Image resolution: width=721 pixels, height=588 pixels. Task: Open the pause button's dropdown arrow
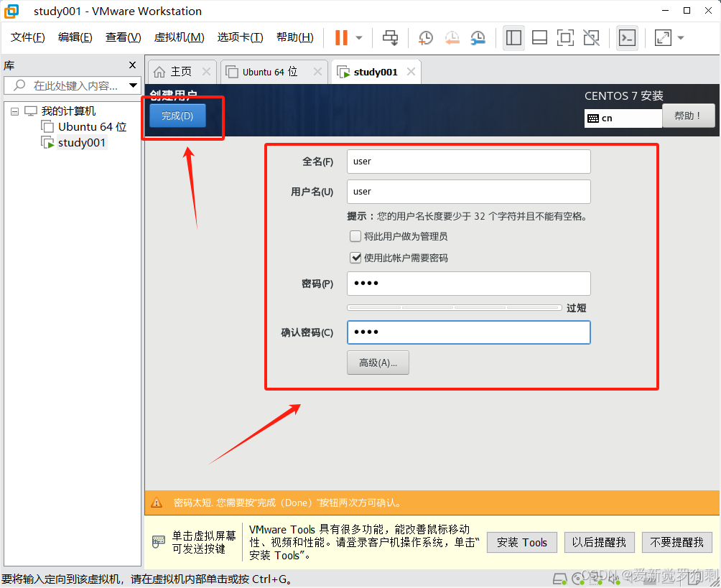(359, 38)
